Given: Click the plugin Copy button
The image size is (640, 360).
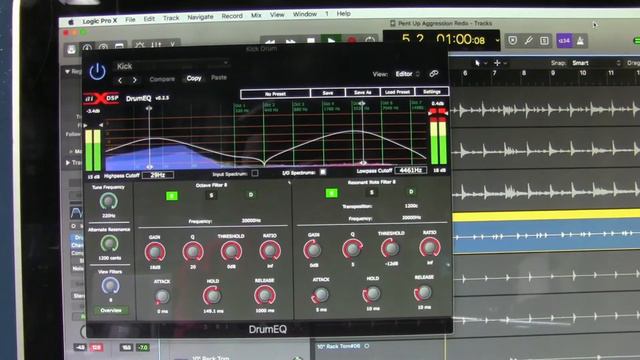Looking at the screenshot, I should (194, 78).
